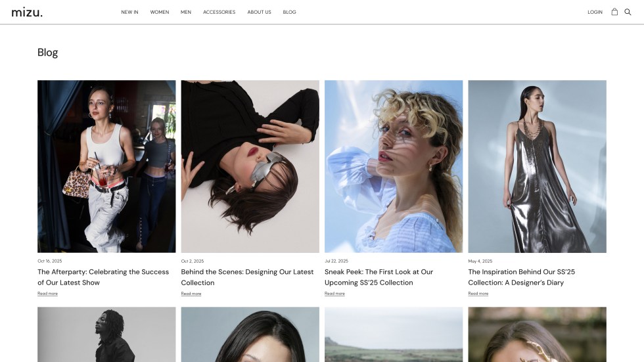Viewport: 644px width, 362px height.
Task: Click Read more under Behind the Scenes post
Action: (191, 294)
